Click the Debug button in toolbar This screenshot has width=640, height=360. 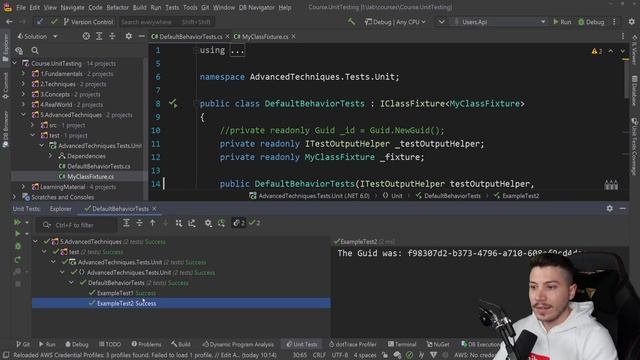(591, 22)
